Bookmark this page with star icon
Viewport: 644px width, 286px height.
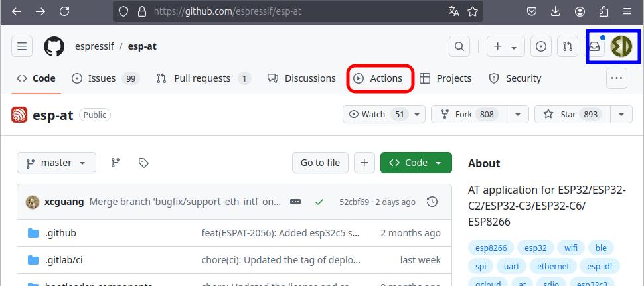pyautogui.click(x=473, y=11)
